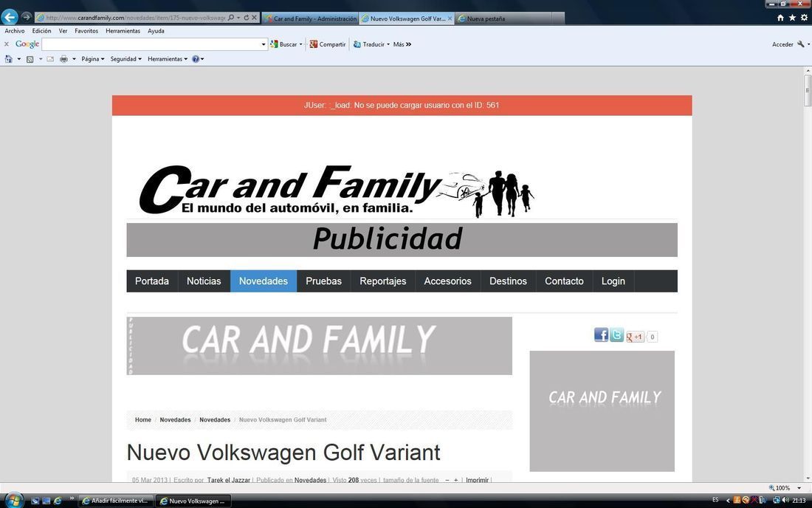The height and width of the screenshot is (508, 812).
Task: Click the Google +1 button
Action: 635,337
